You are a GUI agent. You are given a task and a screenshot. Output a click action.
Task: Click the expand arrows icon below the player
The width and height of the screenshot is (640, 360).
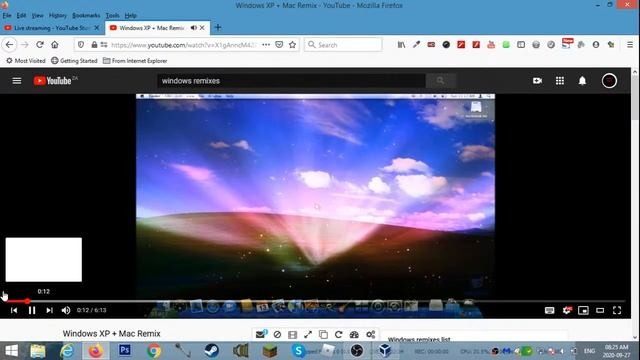tap(308, 335)
